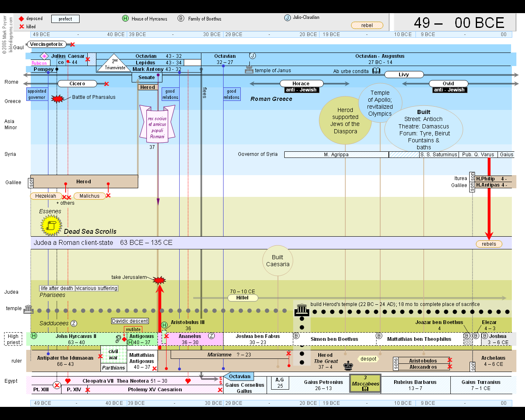Select the rebel pill in the legend
This screenshot has width=525, height=420.
pyautogui.click(x=367, y=25)
